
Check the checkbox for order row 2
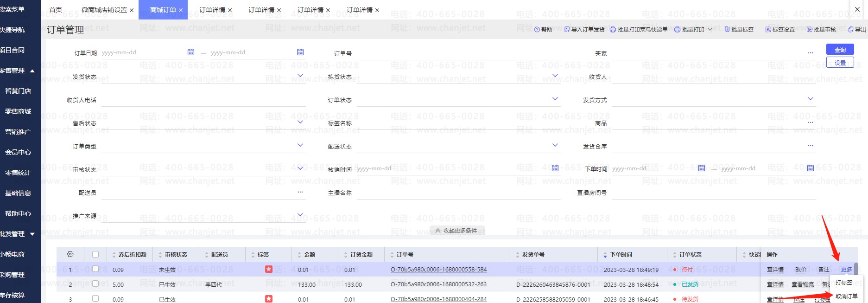95,284
